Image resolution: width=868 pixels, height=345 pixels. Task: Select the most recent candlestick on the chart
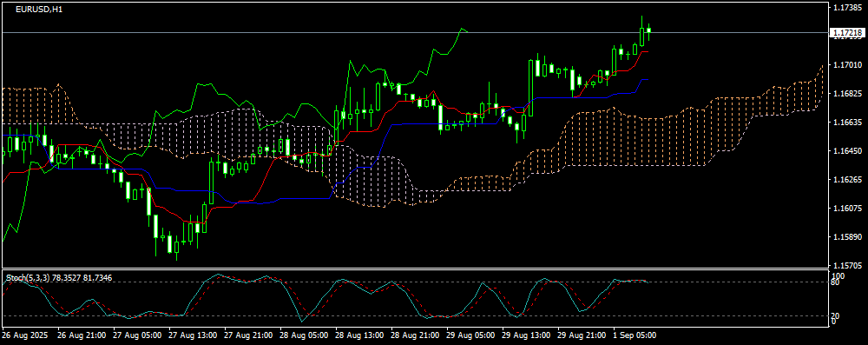[x=648, y=31]
